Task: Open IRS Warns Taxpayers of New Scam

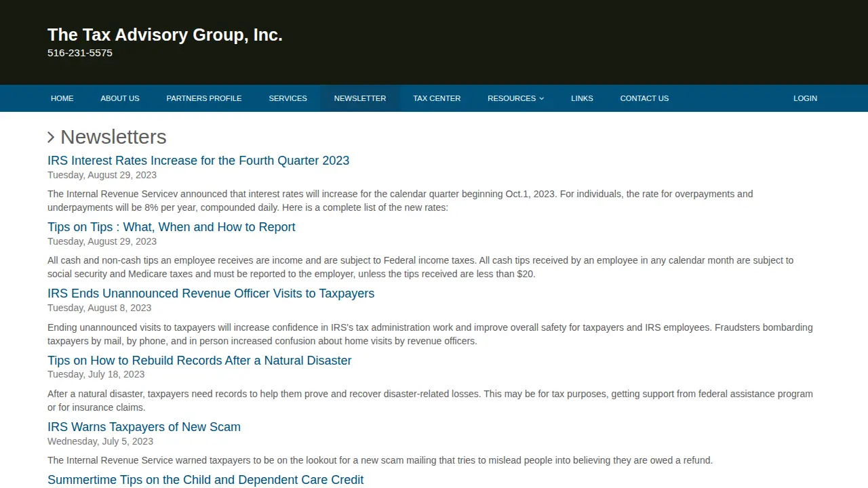Action: 144,427
